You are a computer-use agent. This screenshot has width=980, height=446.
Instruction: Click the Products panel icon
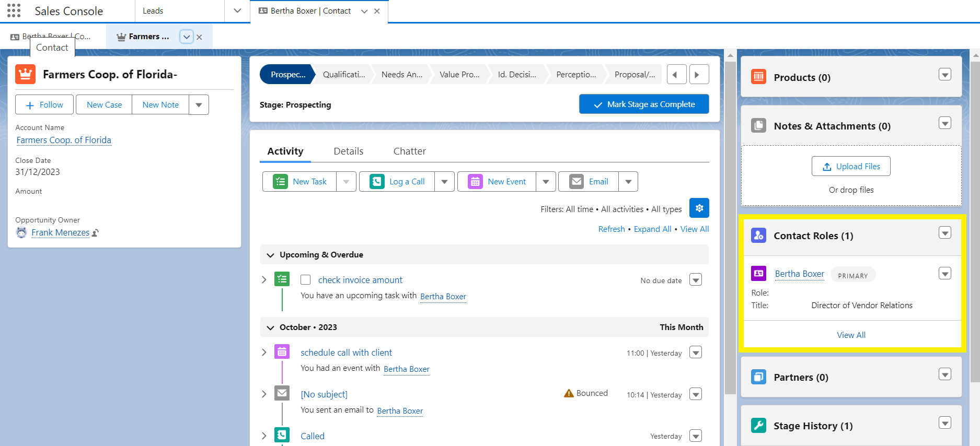[758, 77]
